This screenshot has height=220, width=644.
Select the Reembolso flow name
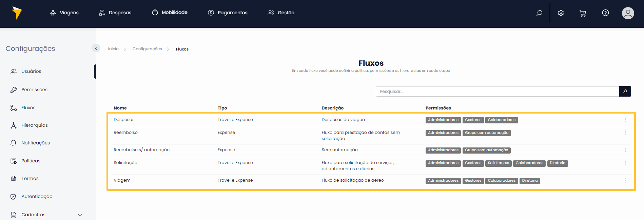click(x=125, y=133)
